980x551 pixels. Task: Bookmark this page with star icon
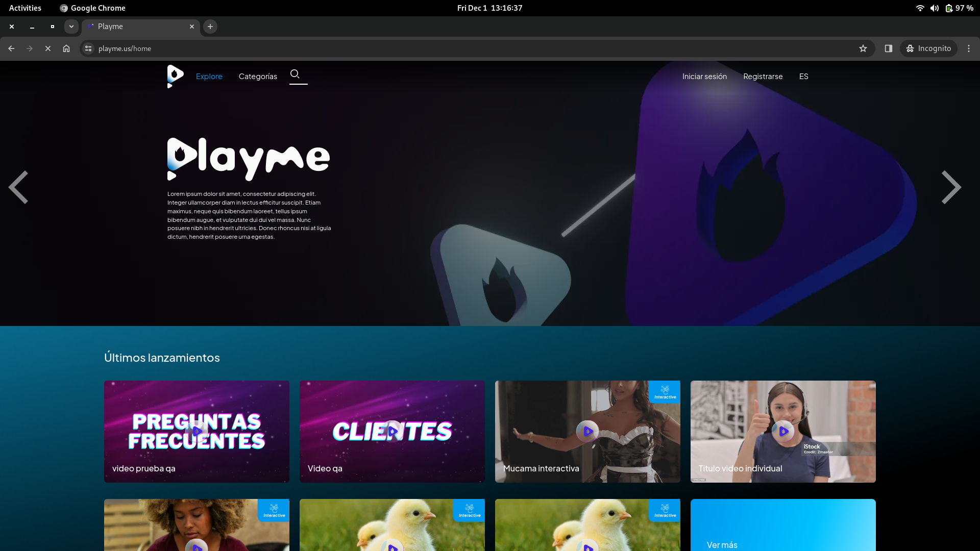point(863,48)
